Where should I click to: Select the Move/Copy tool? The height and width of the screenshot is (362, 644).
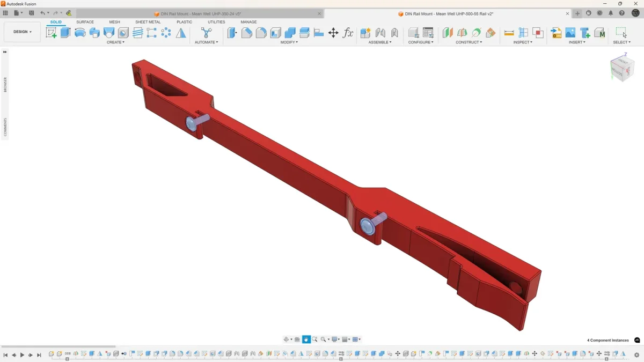tap(333, 33)
